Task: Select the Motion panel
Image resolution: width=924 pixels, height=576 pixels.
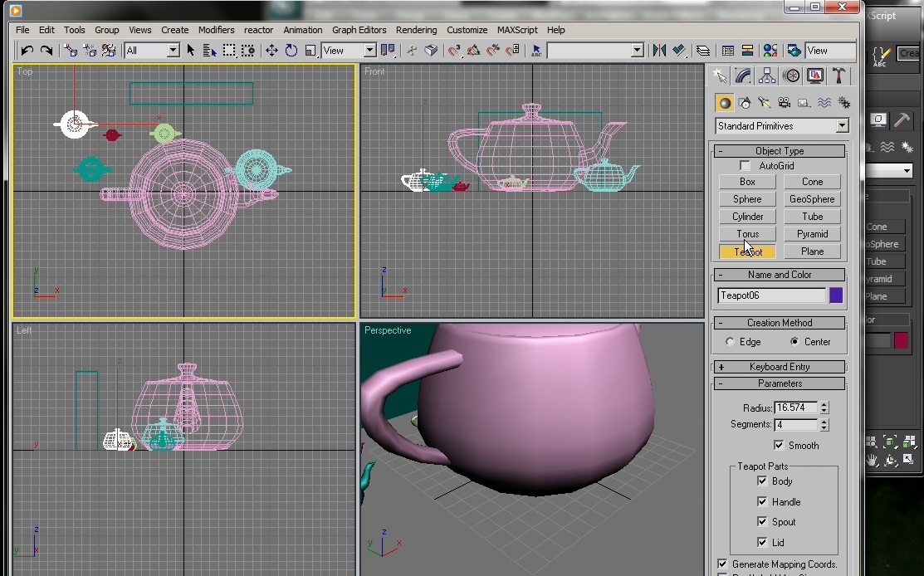Action: coord(790,75)
